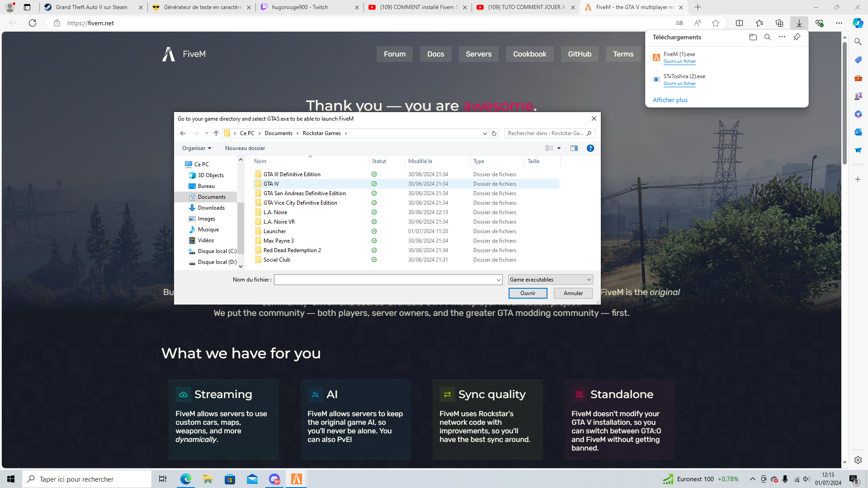Open the GitHub link on FiveM site

tap(580, 54)
